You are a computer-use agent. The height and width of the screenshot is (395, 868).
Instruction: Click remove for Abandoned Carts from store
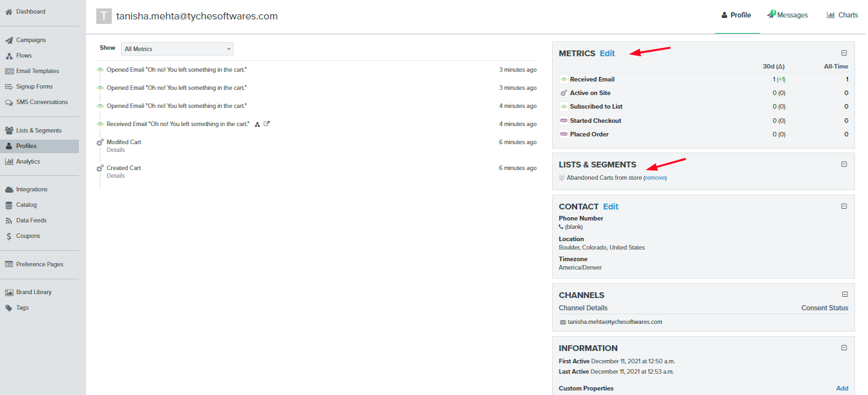pyautogui.click(x=655, y=178)
